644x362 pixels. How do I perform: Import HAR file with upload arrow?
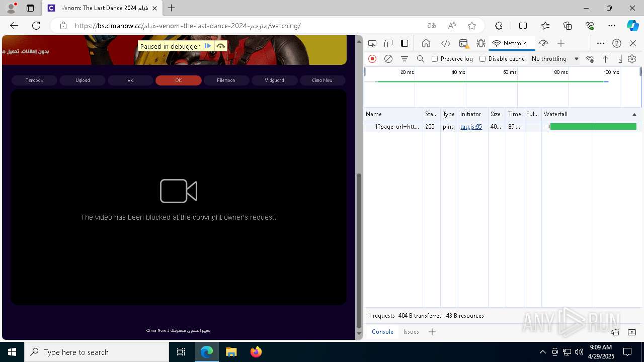click(x=606, y=59)
